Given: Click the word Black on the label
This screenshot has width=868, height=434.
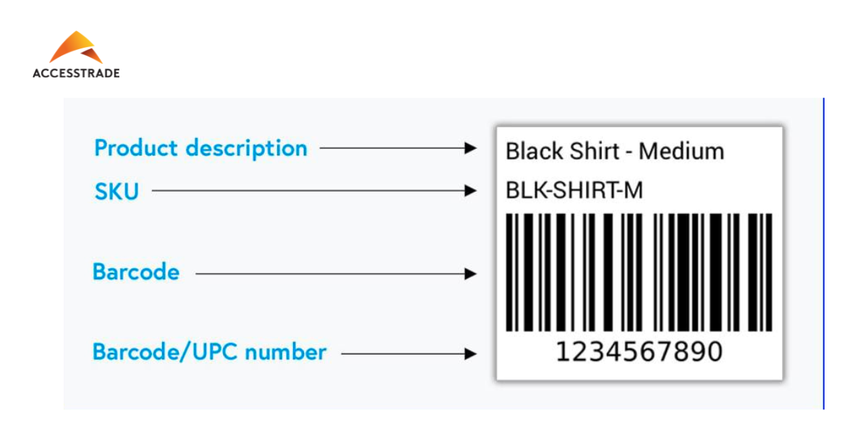Looking at the screenshot, I should (x=533, y=151).
